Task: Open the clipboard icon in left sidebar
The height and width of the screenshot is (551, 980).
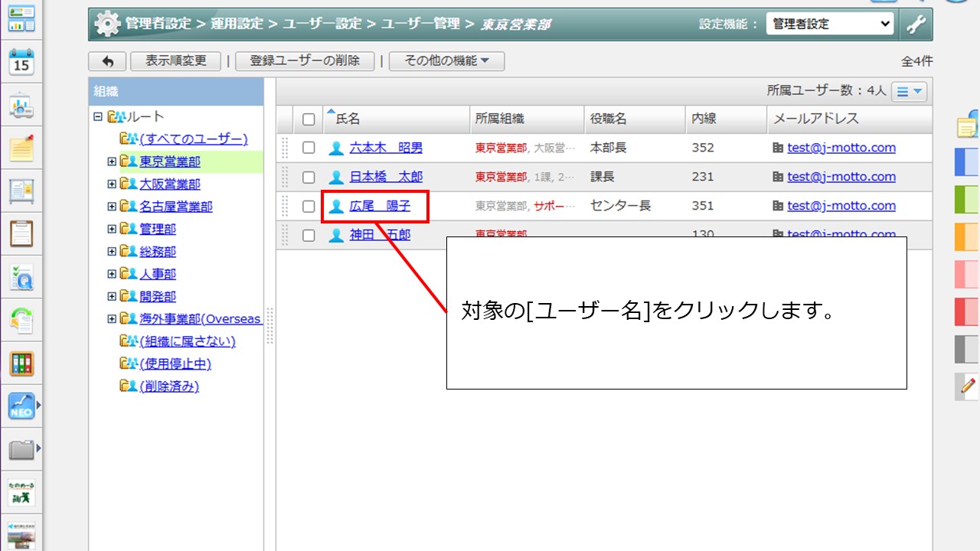Action: point(21,233)
